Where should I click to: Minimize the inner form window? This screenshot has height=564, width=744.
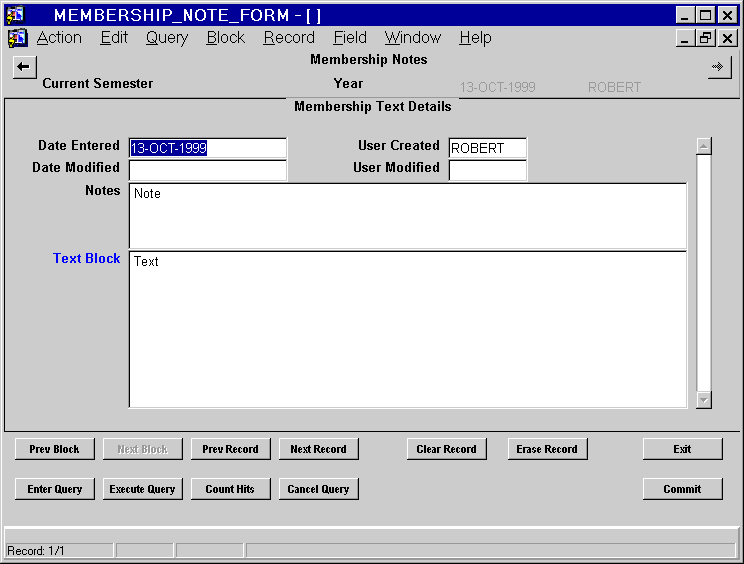tap(685, 38)
